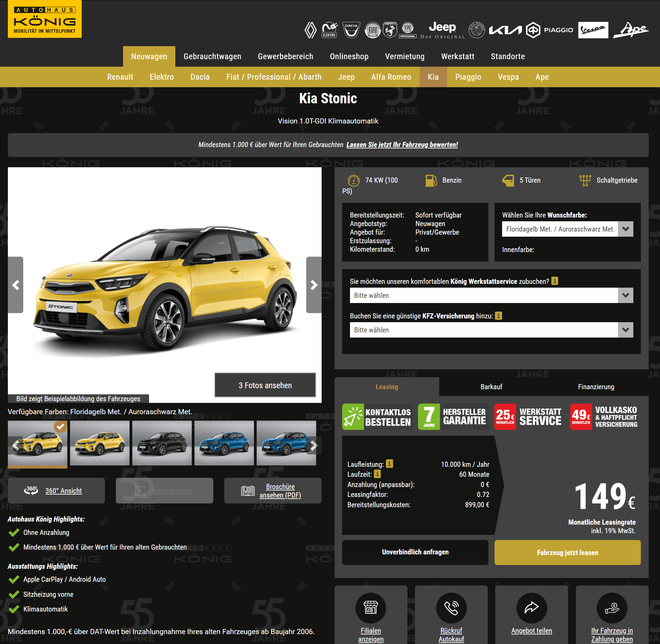The image size is (660, 644).
Task: Switch to the Barkauf tab
Action: [491, 387]
